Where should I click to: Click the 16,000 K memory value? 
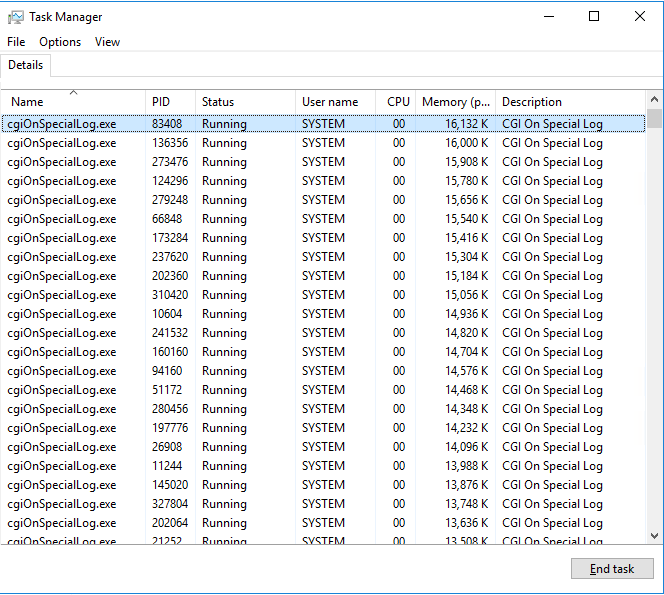pyautogui.click(x=467, y=143)
